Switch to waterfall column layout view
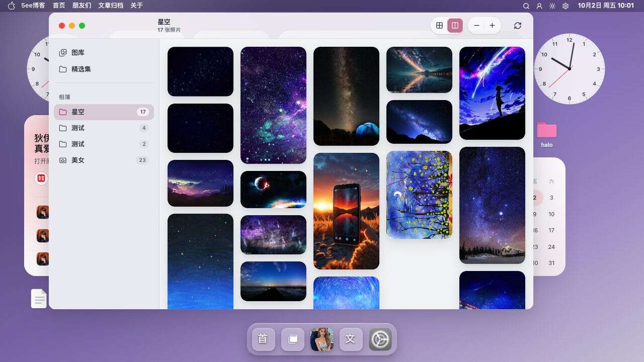The height and width of the screenshot is (362, 644). click(455, 26)
